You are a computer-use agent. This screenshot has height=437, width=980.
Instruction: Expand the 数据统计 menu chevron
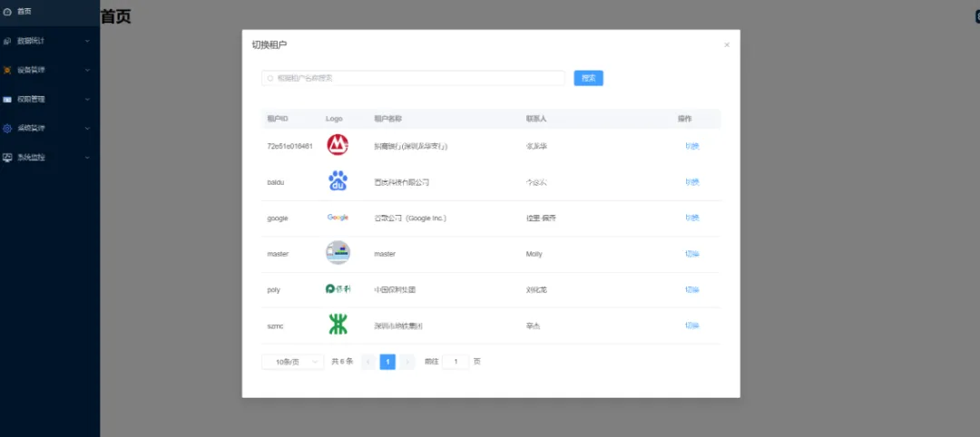[x=87, y=41]
